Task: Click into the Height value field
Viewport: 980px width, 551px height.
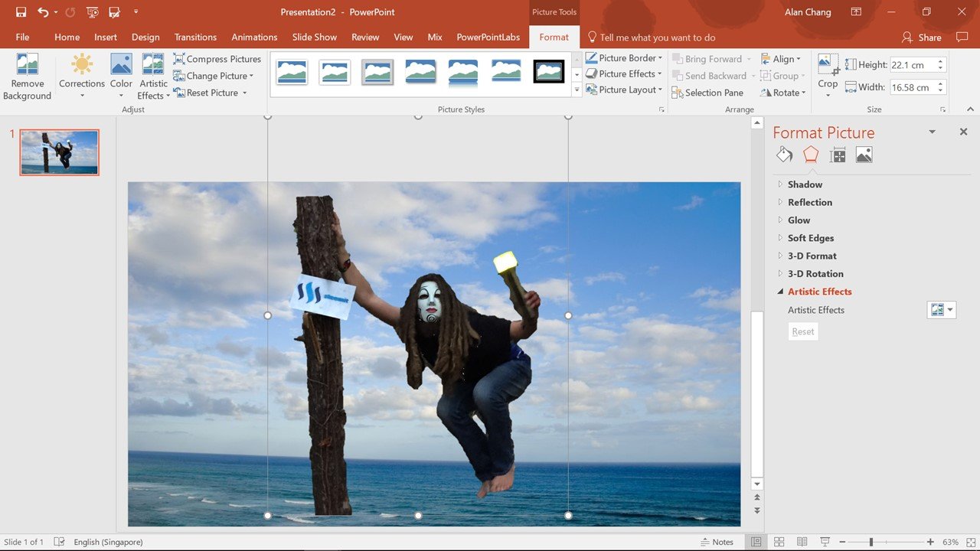Action: click(x=913, y=65)
